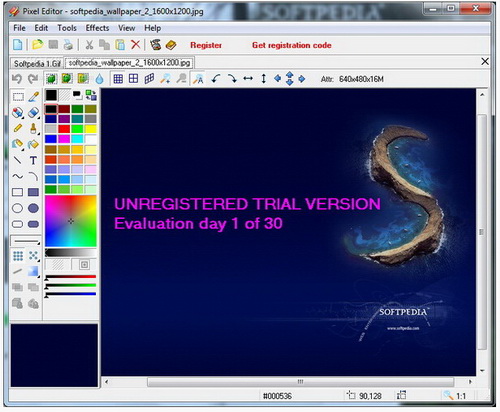Click the New file icon
This screenshot has height=412, width=500.
[x=18, y=45]
